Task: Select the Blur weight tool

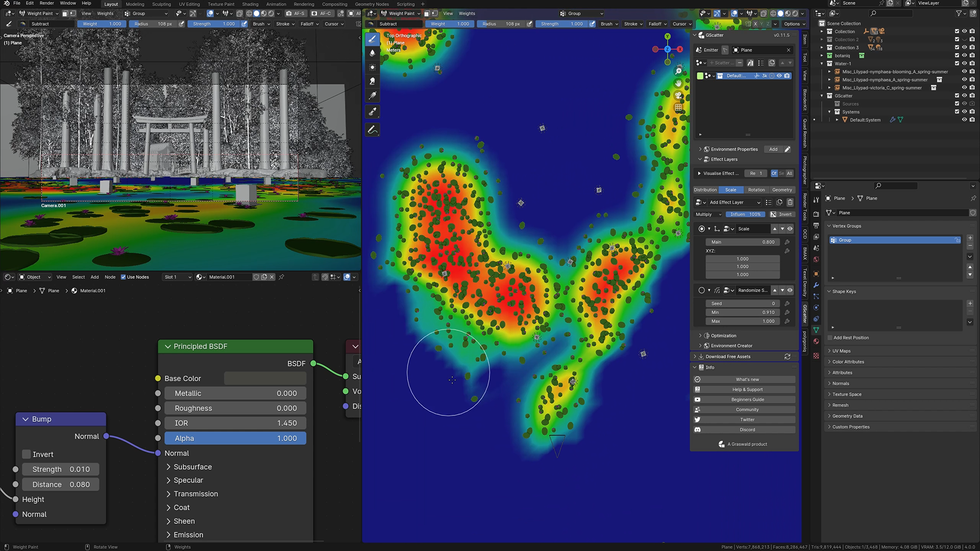Action: [373, 53]
